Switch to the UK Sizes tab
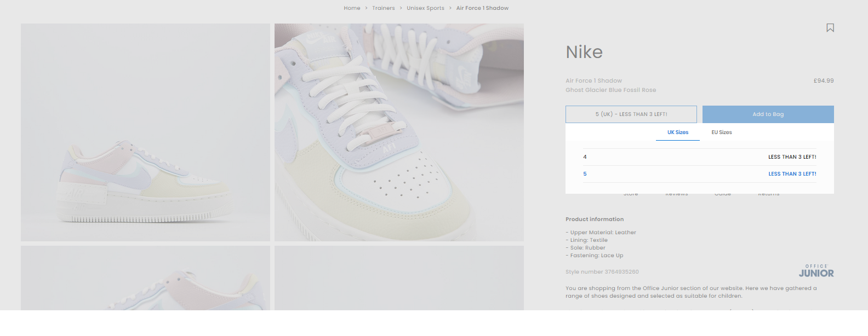Viewport: 868px width, 336px height. tap(678, 132)
